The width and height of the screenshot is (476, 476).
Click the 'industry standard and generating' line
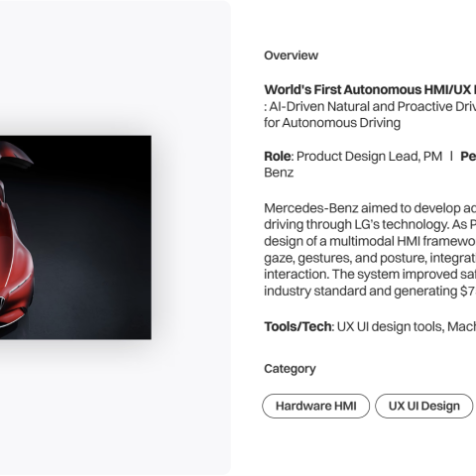click(370, 292)
